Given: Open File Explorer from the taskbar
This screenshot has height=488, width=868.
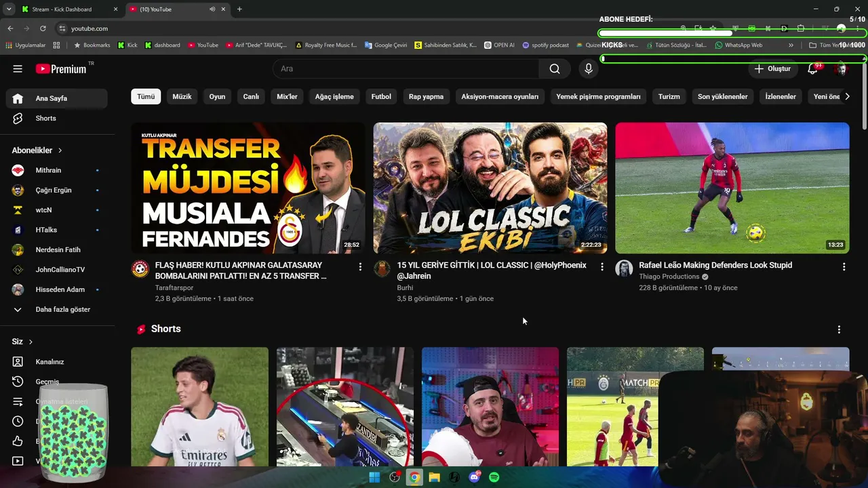Looking at the screenshot, I should tap(434, 477).
